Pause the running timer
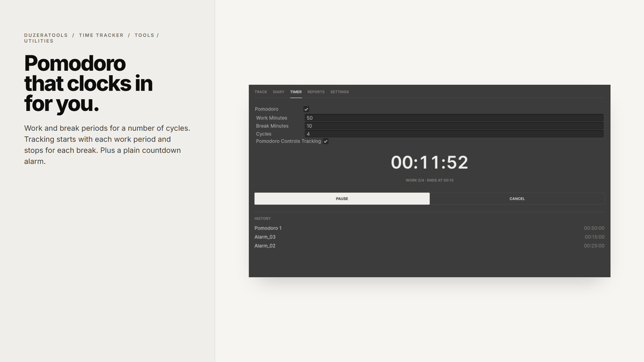 [x=342, y=198]
